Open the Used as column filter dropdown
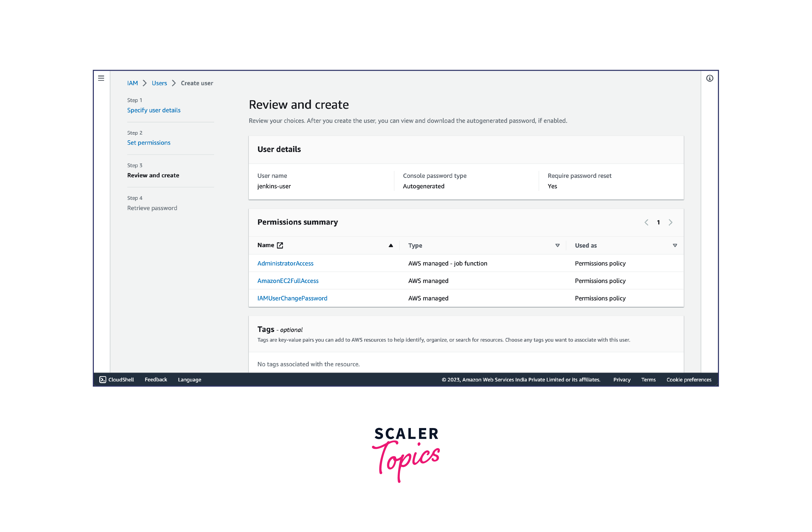This screenshot has height=532, width=812. pyautogui.click(x=675, y=245)
